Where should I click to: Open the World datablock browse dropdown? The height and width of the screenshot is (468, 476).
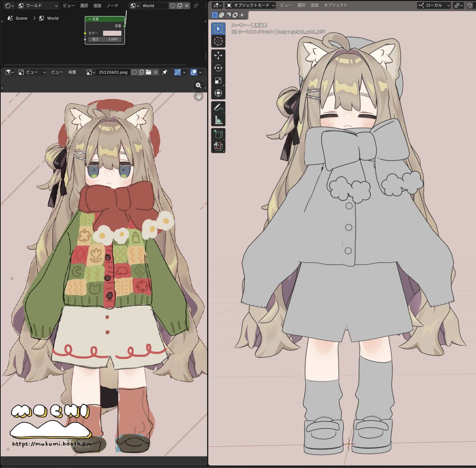coord(134,6)
